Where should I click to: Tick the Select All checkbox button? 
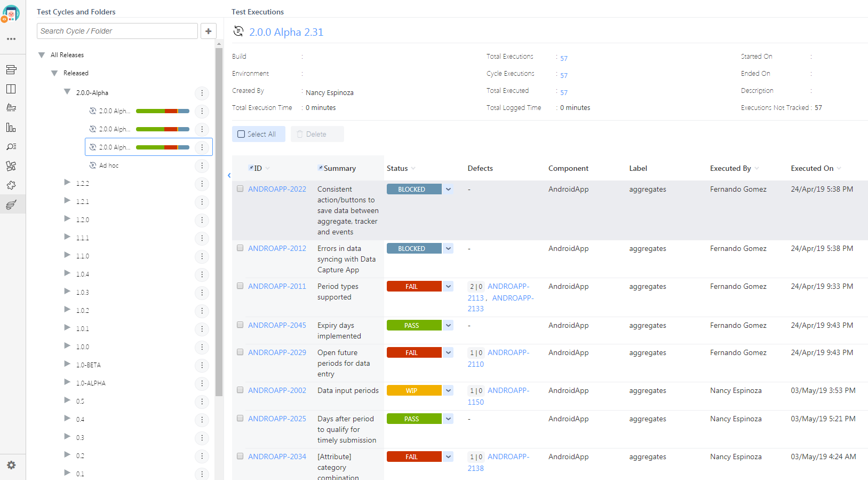click(x=259, y=134)
